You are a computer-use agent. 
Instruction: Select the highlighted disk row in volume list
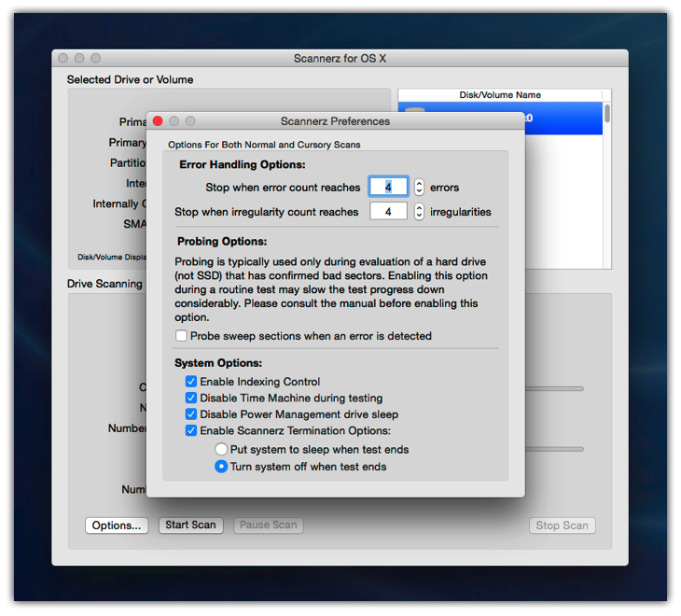tap(563, 119)
